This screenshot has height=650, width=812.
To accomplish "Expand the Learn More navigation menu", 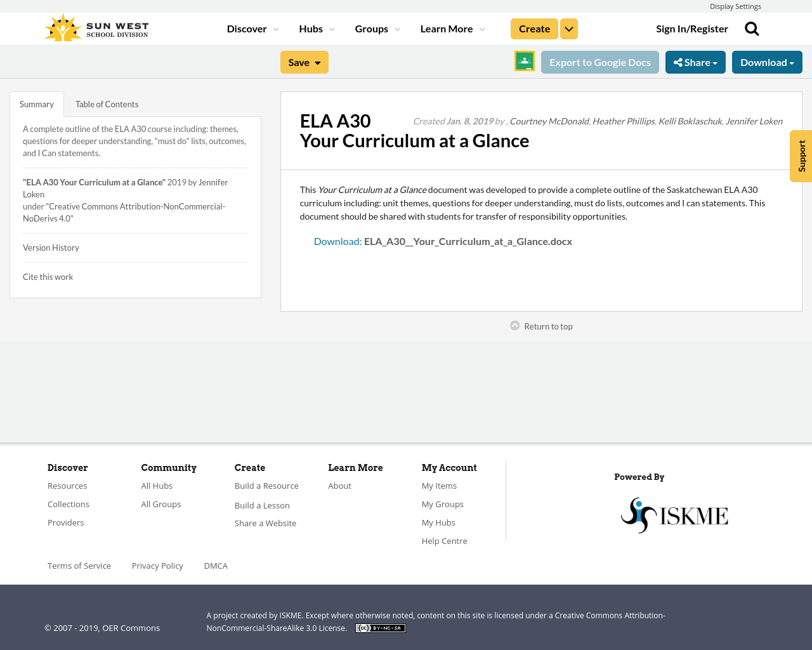I will 450,27.
